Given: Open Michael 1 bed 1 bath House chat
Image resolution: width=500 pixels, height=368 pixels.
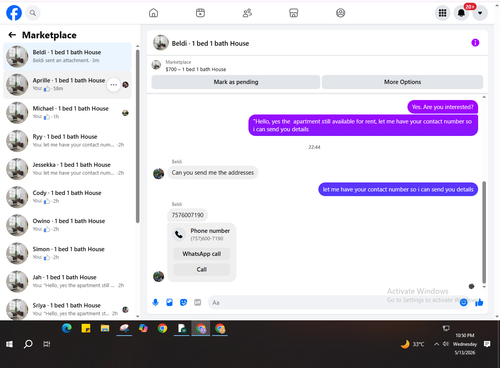Looking at the screenshot, I should (67, 113).
